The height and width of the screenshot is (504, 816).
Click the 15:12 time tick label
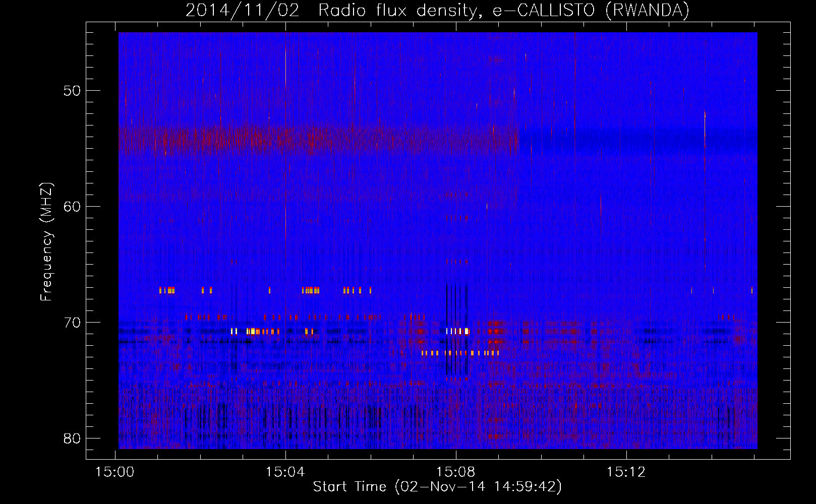click(626, 472)
